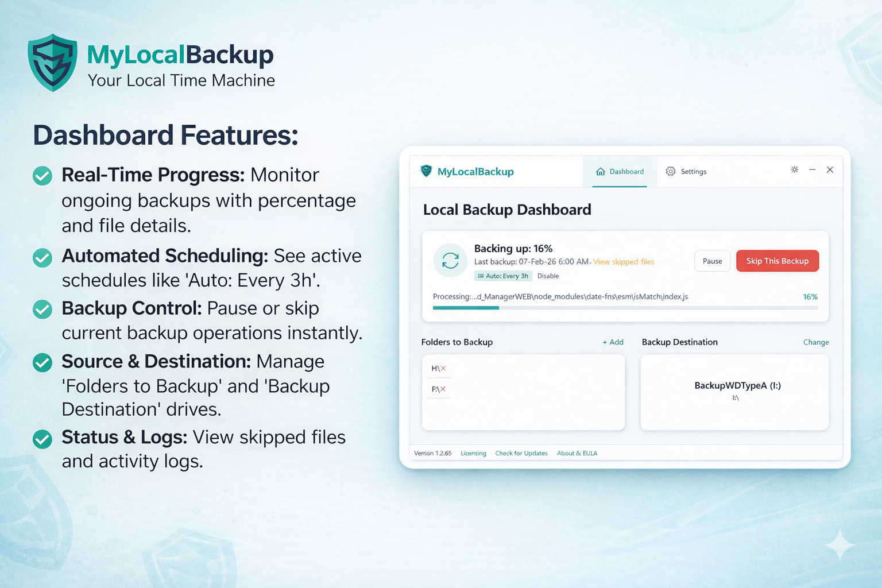
Task: Click the home icon beside Dashboard
Action: click(x=601, y=171)
